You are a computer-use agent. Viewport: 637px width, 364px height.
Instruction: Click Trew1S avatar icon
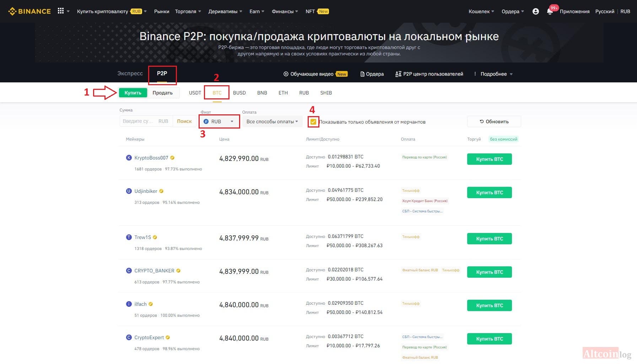pos(129,237)
